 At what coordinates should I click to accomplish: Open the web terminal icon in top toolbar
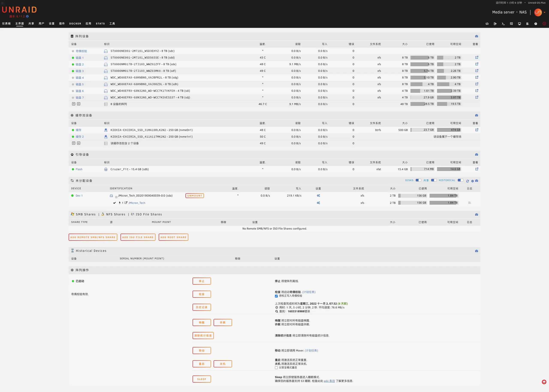(503, 23)
